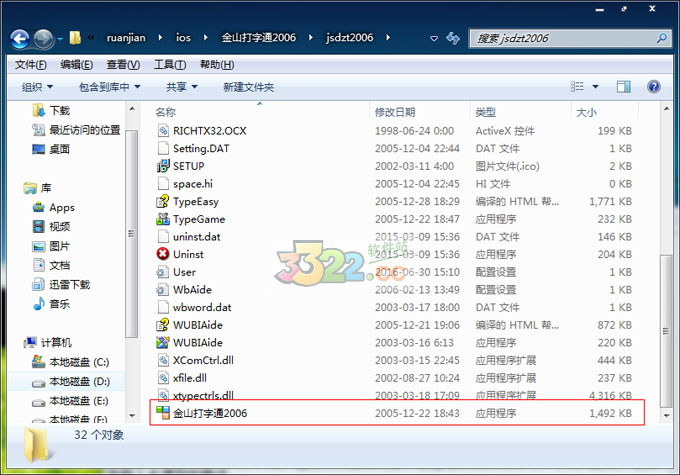Toggle the preview pane icon
This screenshot has width=680, height=475.
624,87
